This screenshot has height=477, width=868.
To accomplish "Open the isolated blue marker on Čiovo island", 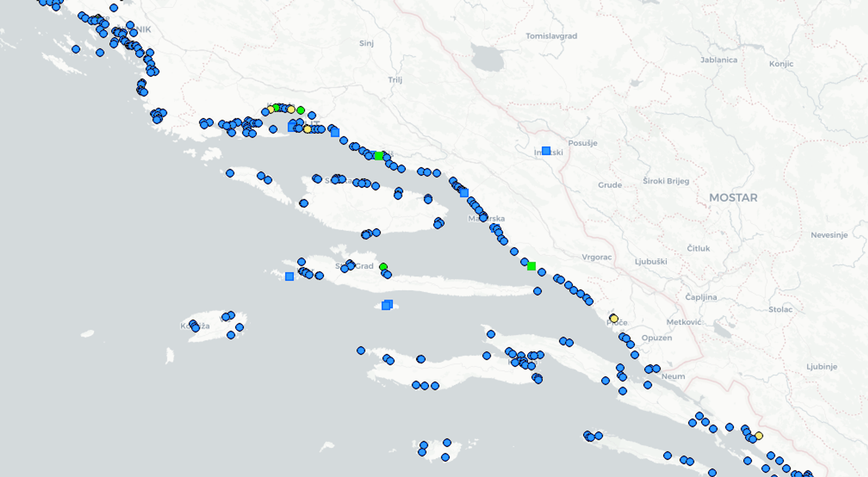I will 273,129.
